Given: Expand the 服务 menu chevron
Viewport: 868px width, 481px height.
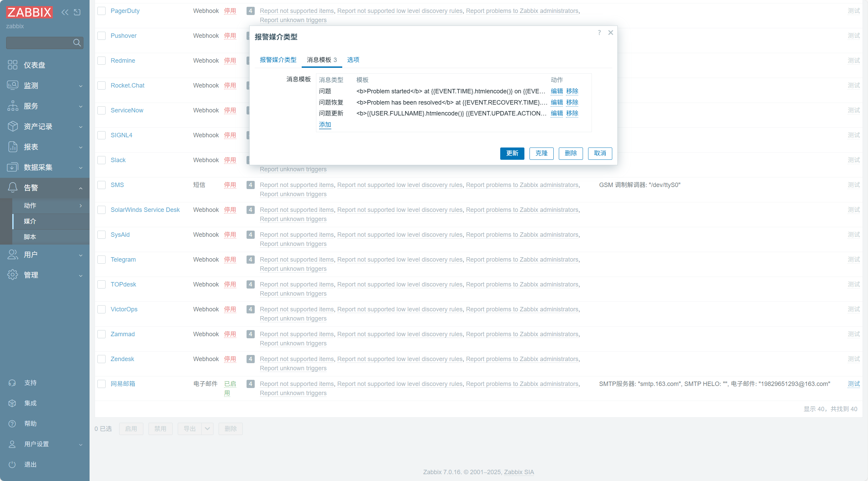Looking at the screenshot, I should pyautogui.click(x=81, y=106).
